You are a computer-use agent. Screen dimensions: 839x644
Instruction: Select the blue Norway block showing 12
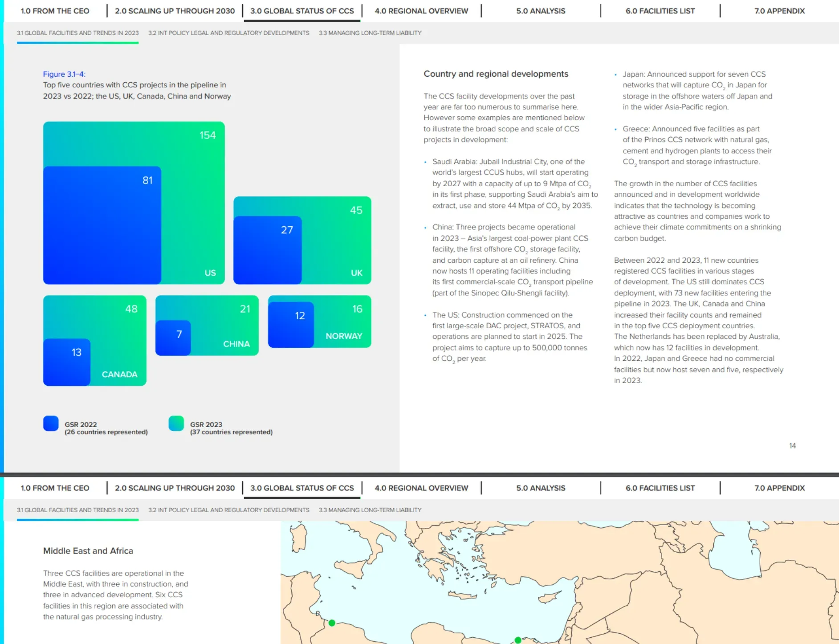[x=291, y=325]
